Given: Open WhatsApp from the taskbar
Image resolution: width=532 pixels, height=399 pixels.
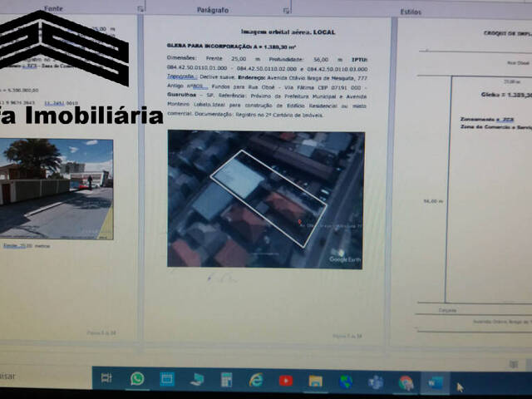Looking at the screenshot, I should (x=137, y=379).
